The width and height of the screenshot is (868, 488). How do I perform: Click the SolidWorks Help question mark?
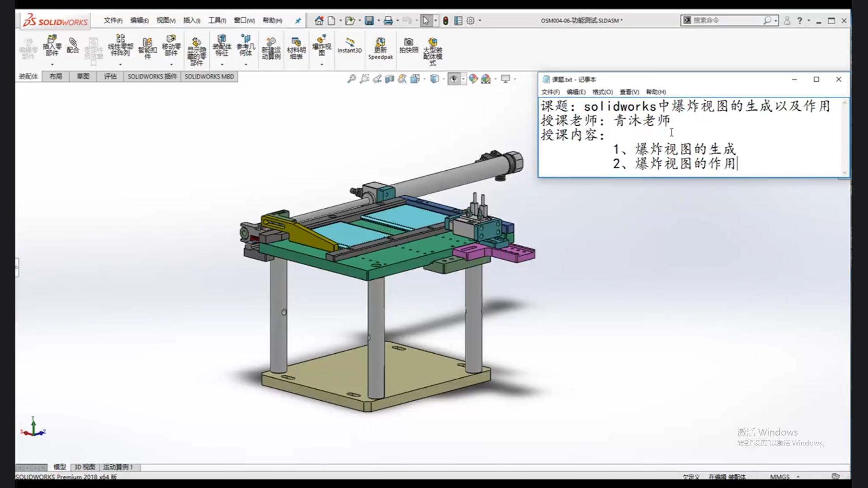[799, 21]
